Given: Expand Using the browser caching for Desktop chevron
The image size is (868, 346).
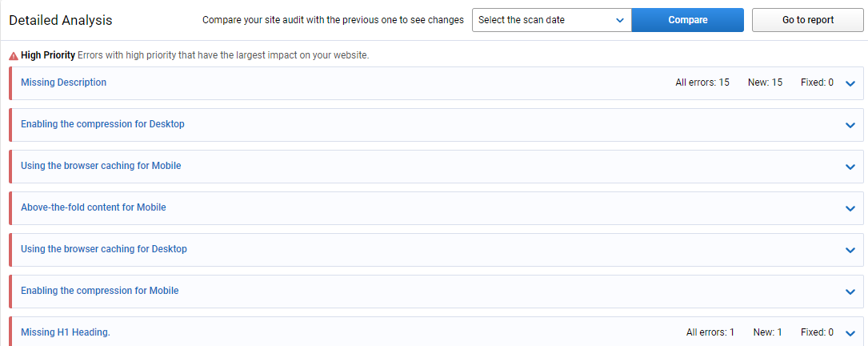Looking at the screenshot, I should [851, 250].
